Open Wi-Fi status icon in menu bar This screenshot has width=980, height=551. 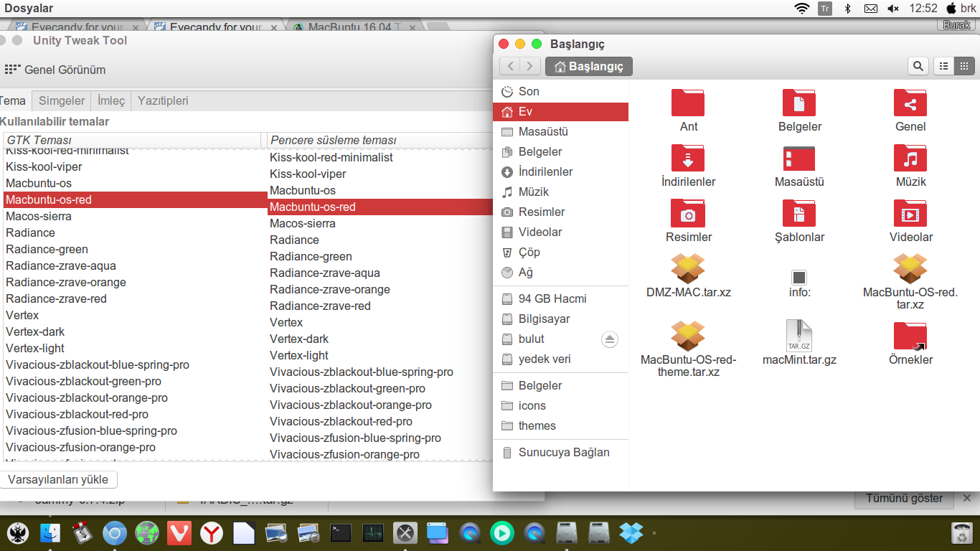coord(801,9)
